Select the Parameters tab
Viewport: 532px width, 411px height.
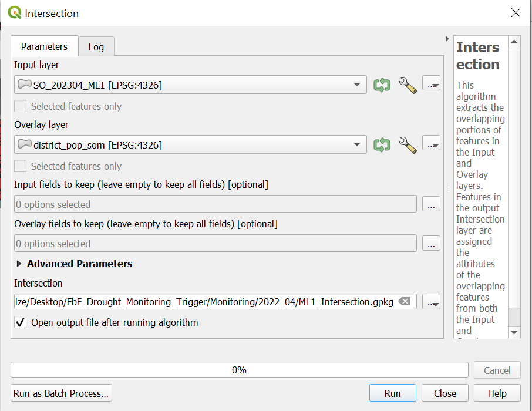pyautogui.click(x=44, y=46)
